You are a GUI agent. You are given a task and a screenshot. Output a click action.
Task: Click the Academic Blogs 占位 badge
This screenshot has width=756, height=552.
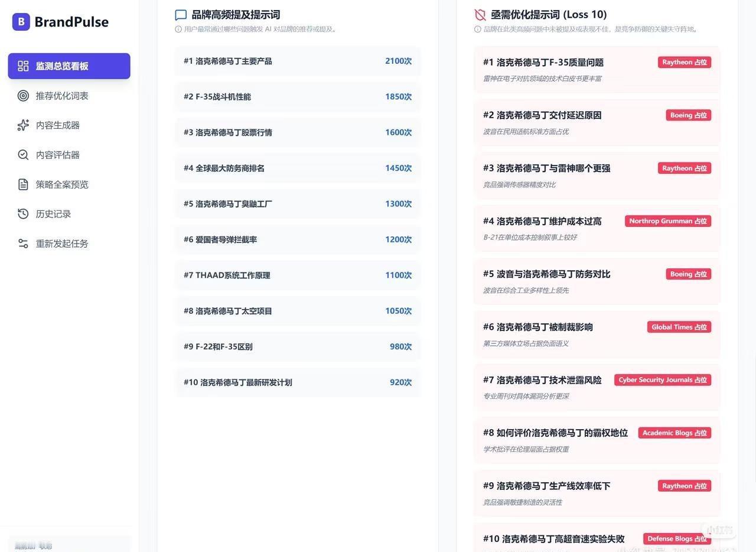click(674, 433)
